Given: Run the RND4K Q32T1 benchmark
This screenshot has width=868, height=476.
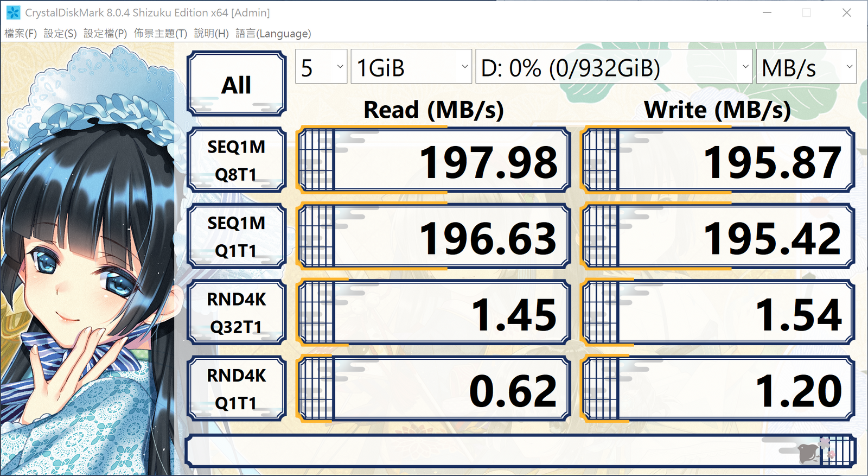Looking at the screenshot, I should [x=237, y=313].
